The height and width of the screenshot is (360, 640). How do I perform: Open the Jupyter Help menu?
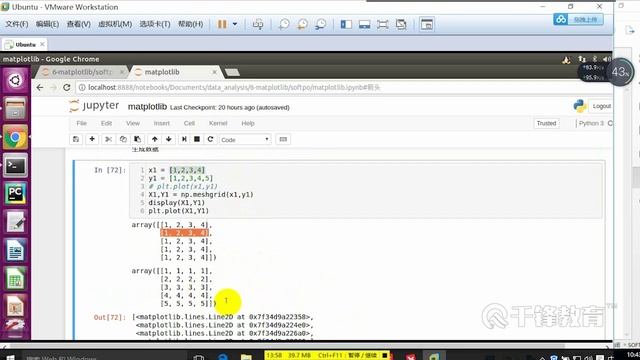click(248, 123)
